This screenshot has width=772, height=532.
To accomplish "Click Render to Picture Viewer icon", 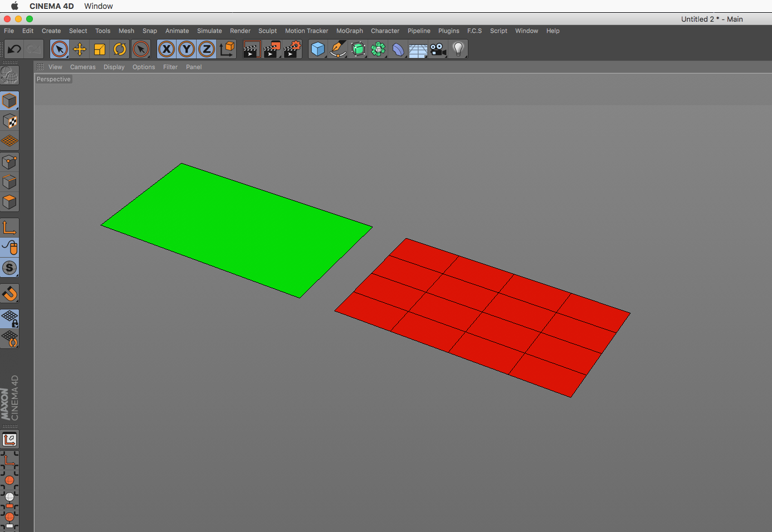I will [272, 49].
